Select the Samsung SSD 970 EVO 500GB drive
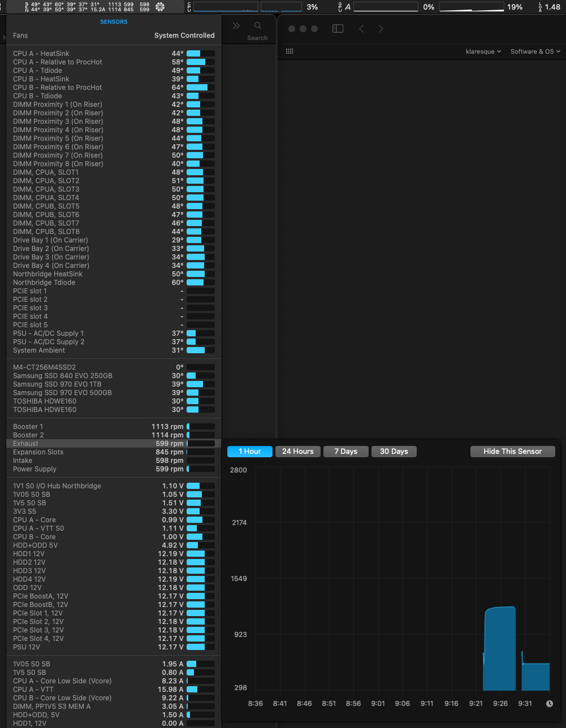Viewport: 566px width, 728px height. coord(114,393)
